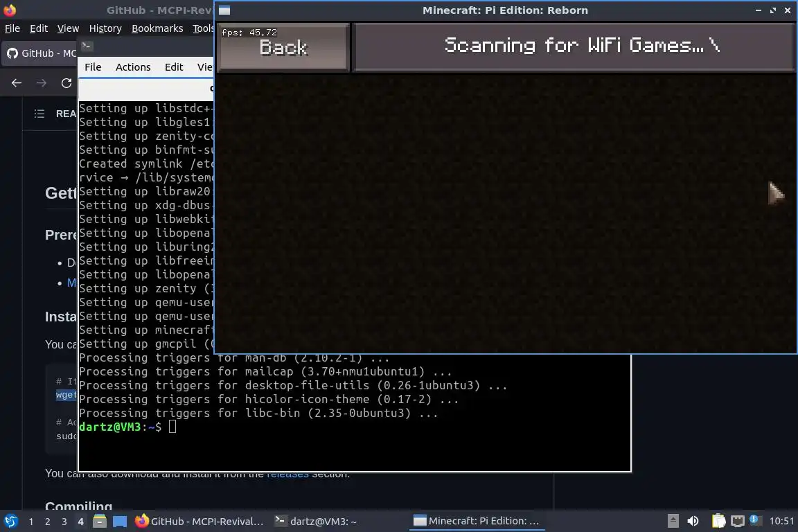
Task: Open the Minecraft window menu icon in its title bar
Action: pyautogui.click(x=224, y=10)
